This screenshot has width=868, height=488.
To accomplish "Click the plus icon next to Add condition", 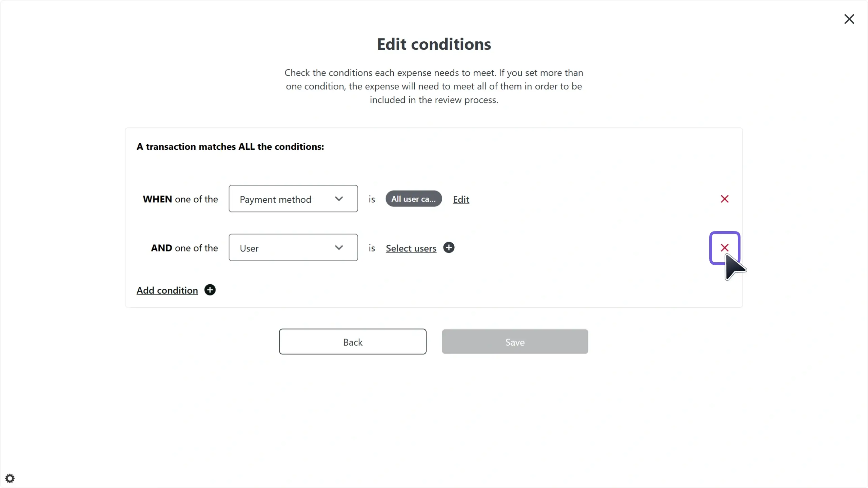I will [210, 290].
